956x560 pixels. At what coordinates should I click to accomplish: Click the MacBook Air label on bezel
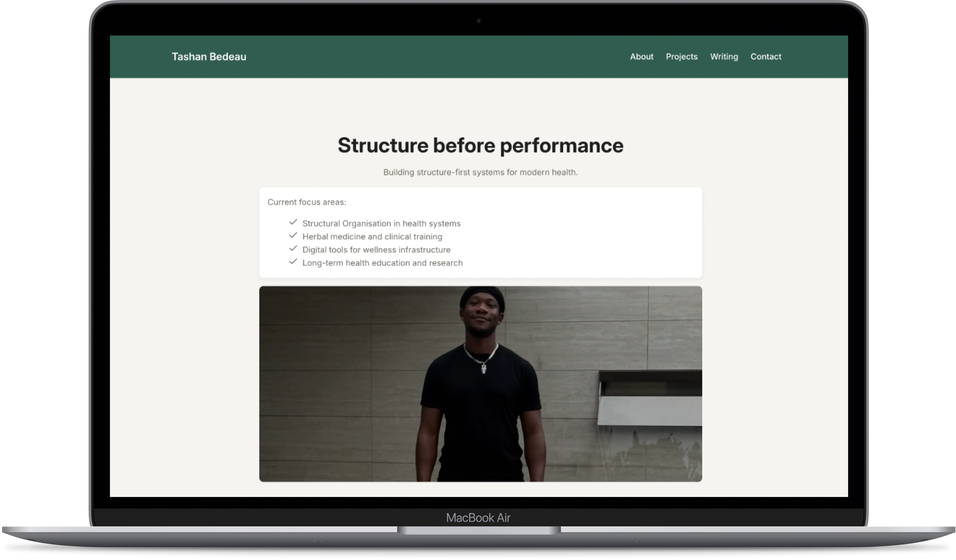pos(478,517)
